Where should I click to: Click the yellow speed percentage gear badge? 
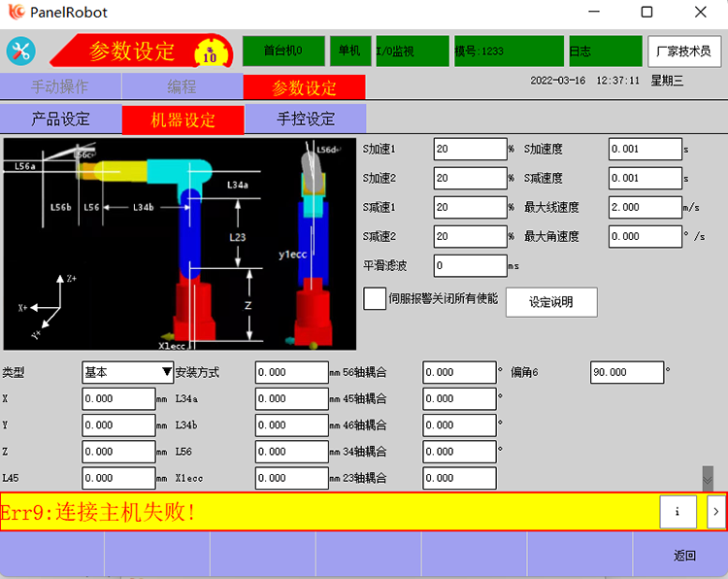(208, 53)
